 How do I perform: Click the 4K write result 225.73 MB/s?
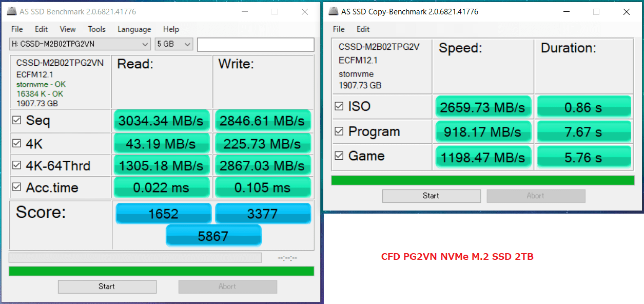(263, 144)
